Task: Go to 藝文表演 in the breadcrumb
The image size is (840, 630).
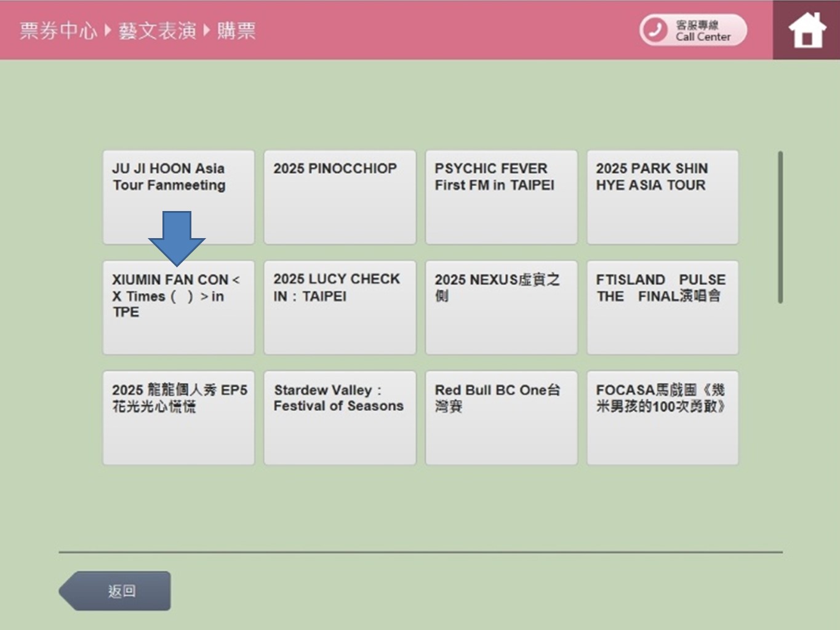Action: click(x=157, y=30)
